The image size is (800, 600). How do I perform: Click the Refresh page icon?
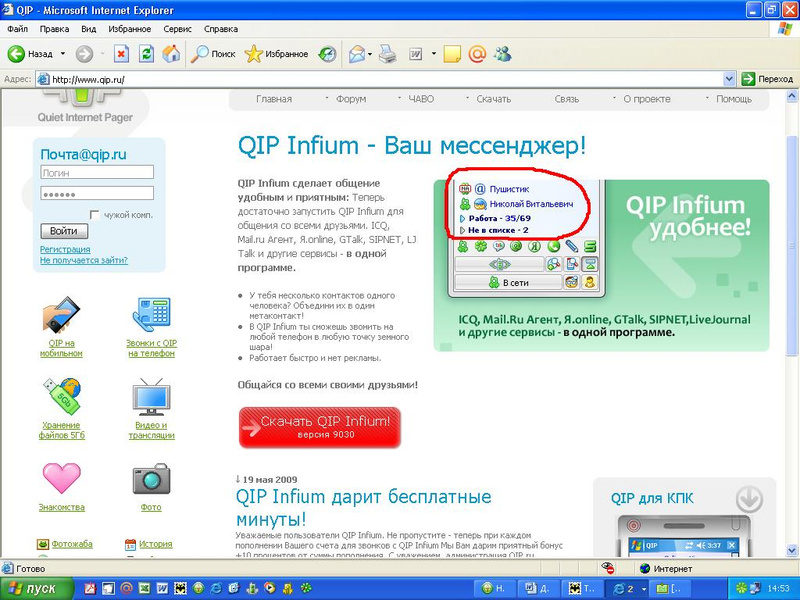click(146, 54)
